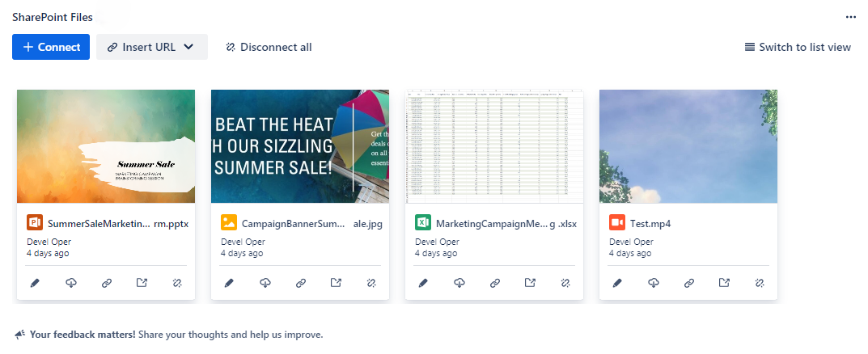The image size is (868, 354).
Task: Expand the Insert URL dropdown
Action: [x=152, y=47]
